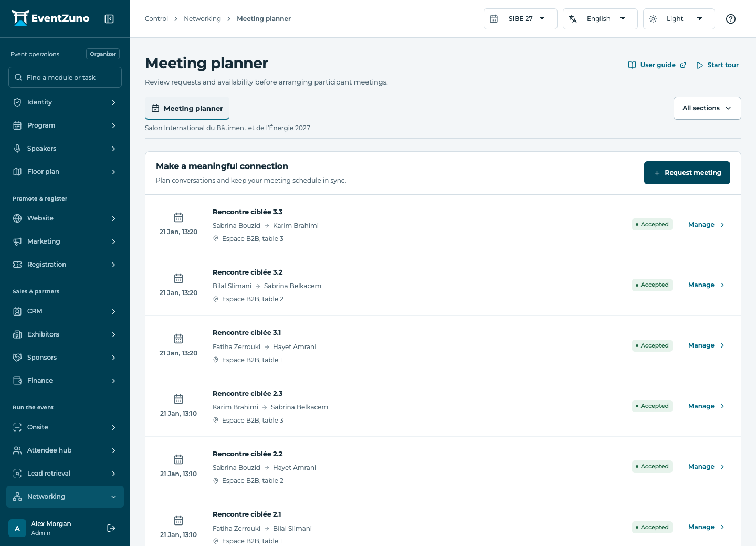Click the calendar icon for Rencontre ciblée 3.3
This screenshot has width=756, height=546.
pyautogui.click(x=178, y=217)
